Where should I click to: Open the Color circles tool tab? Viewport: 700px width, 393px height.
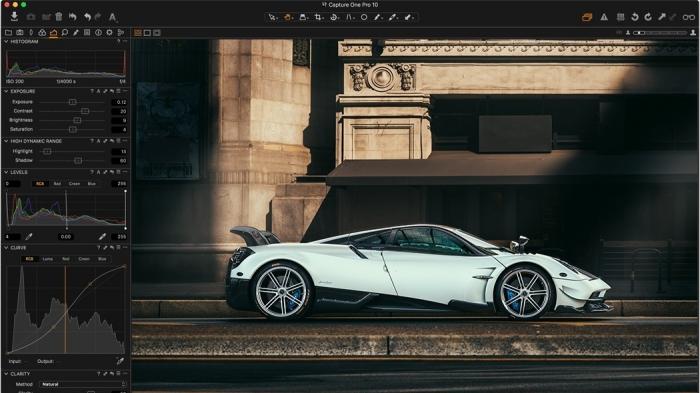tap(42, 33)
